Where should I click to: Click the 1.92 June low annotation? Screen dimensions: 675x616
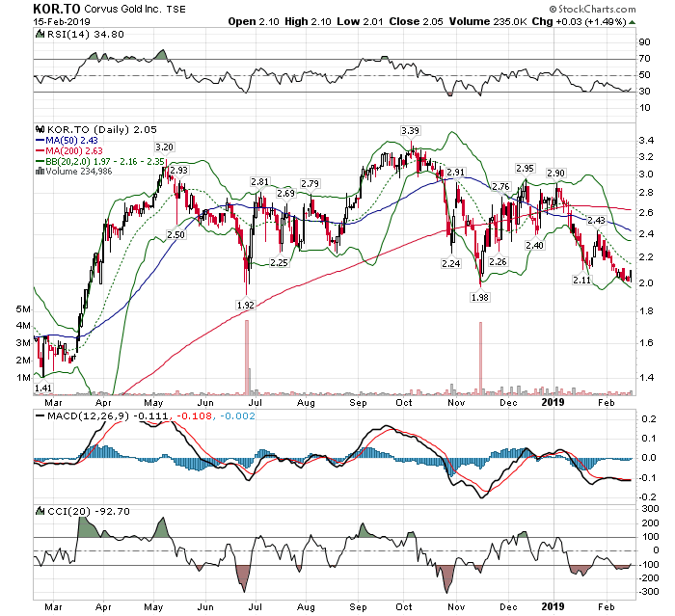click(246, 306)
